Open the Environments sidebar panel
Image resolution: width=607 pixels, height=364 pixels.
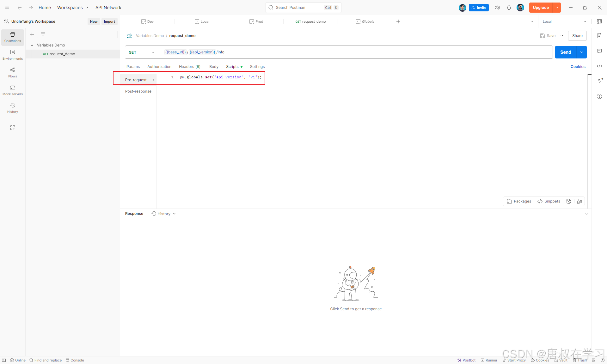13,55
